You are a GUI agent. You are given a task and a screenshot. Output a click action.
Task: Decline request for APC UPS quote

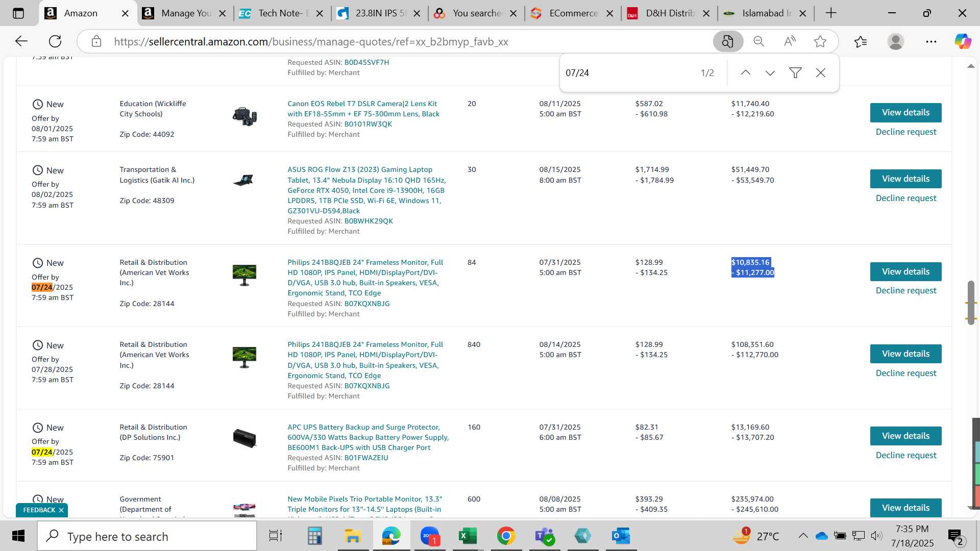pyautogui.click(x=906, y=456)
